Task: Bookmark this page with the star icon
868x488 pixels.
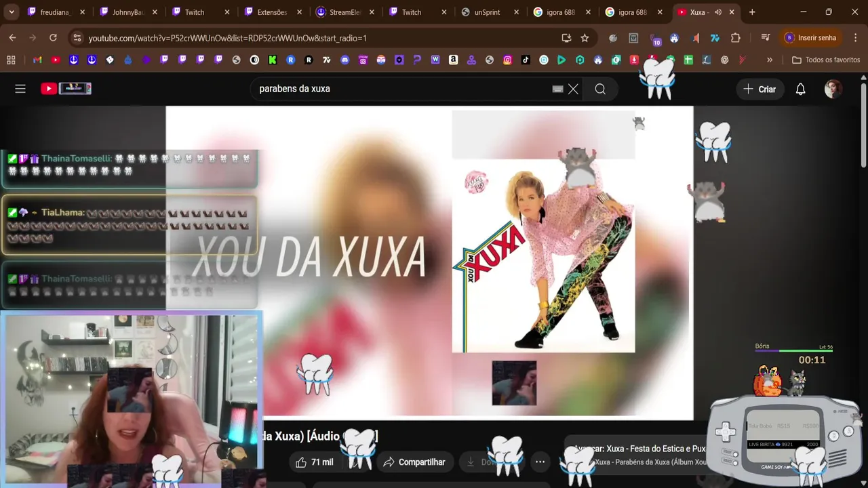Action: point(585,38)
